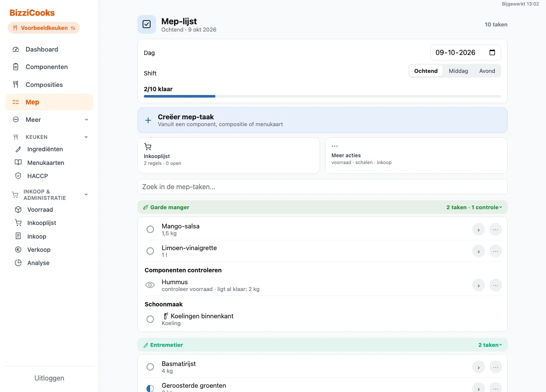This screenshot has height=392, width=546.
Task: Click the Dashboard gauge icon
Action: [16, 49]
